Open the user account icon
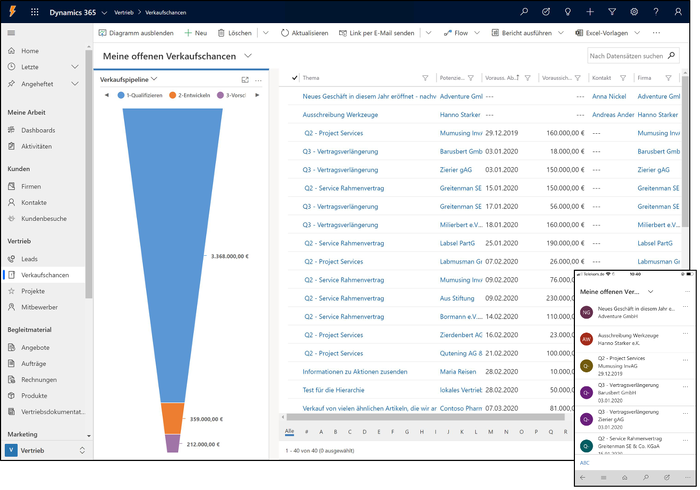 point(678,12)
